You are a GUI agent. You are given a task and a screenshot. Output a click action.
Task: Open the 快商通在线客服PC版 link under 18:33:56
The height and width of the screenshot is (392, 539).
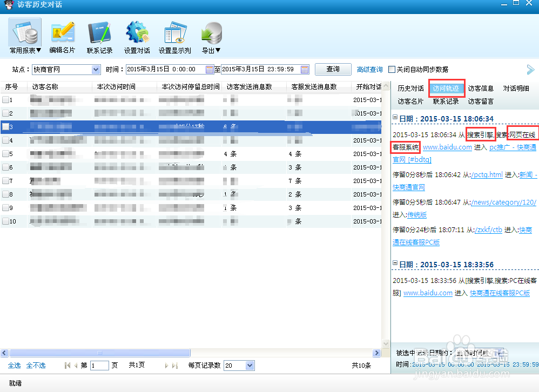coord(500,293)
